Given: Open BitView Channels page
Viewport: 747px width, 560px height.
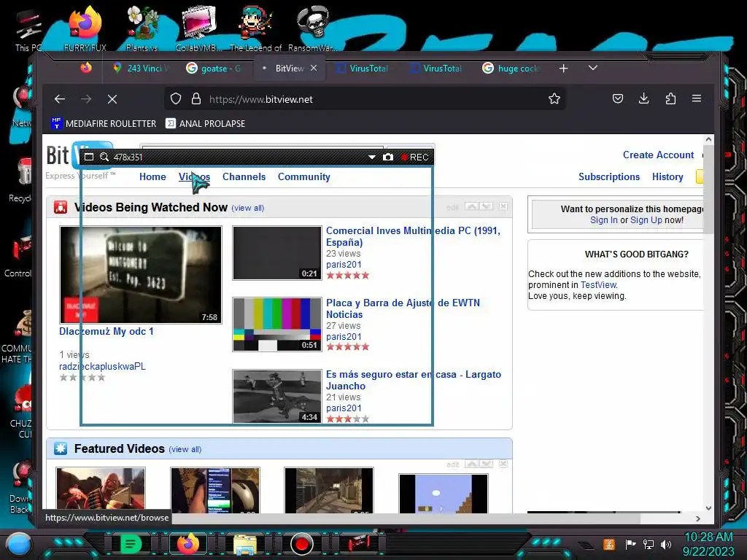Looking at the screenshot, I should 244,176.
